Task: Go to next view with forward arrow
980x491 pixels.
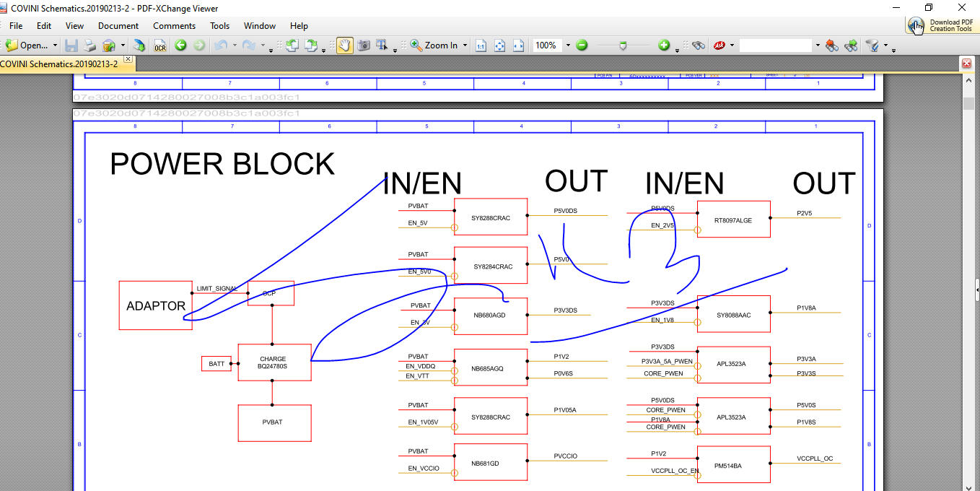Action: (199, 45)
